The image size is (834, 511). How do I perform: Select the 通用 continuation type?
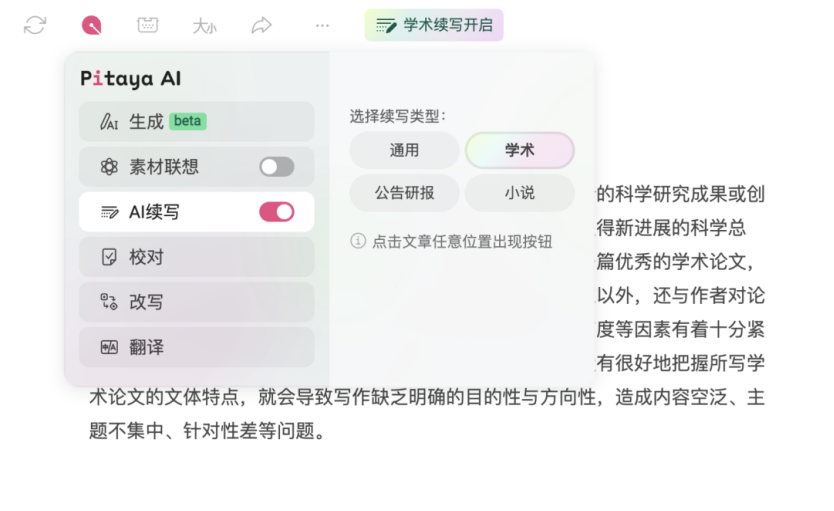[404, 150]
